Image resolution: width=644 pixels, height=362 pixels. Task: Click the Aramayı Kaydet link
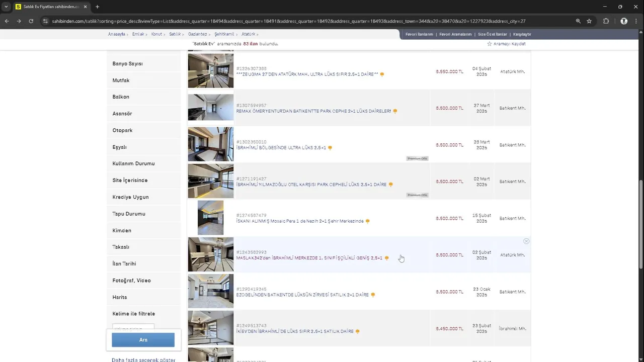coord(510,44)
